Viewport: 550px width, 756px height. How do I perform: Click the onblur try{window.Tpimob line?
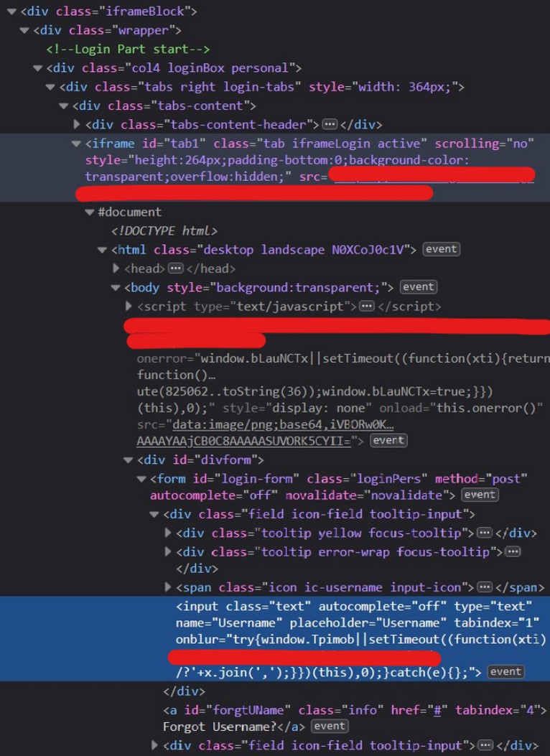click(360, 639)
